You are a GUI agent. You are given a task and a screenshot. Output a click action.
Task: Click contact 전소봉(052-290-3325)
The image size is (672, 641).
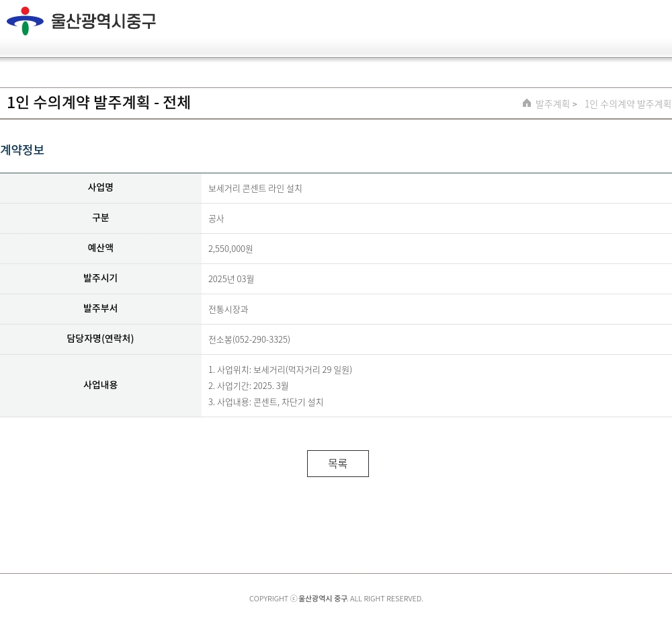tap(249, 339)
